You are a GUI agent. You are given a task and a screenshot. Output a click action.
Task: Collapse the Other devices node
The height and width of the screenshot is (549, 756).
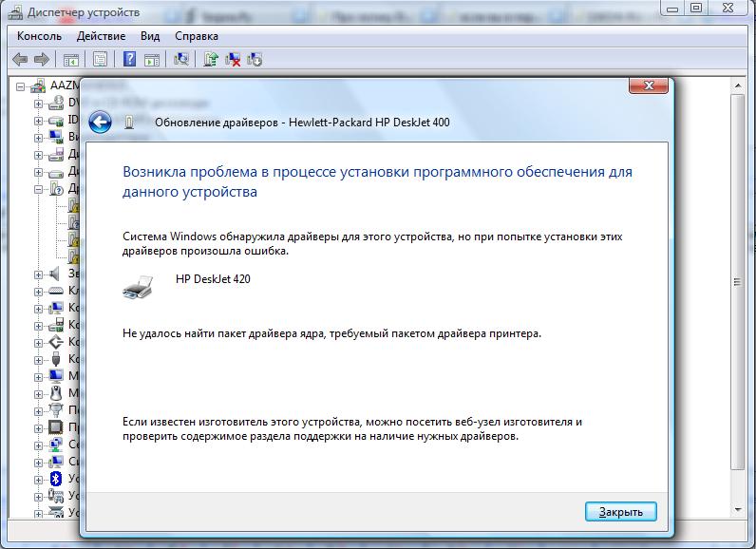point(38,189)
